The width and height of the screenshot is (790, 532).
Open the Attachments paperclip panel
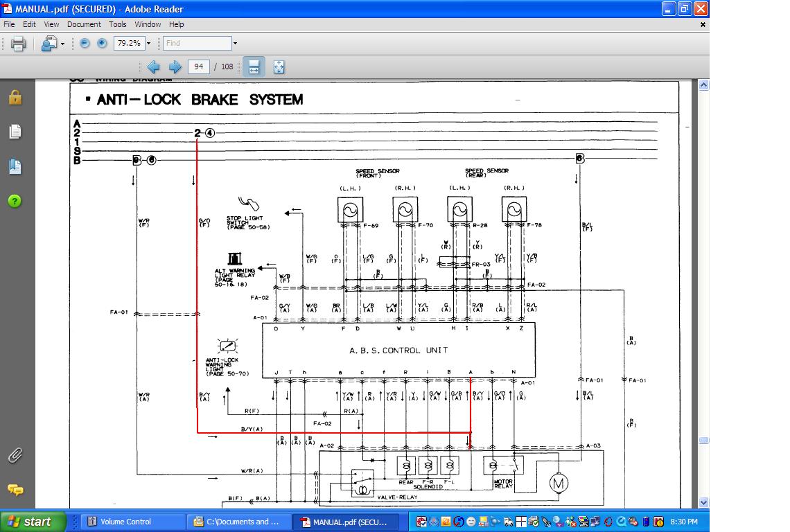click(x=15, y=455)
